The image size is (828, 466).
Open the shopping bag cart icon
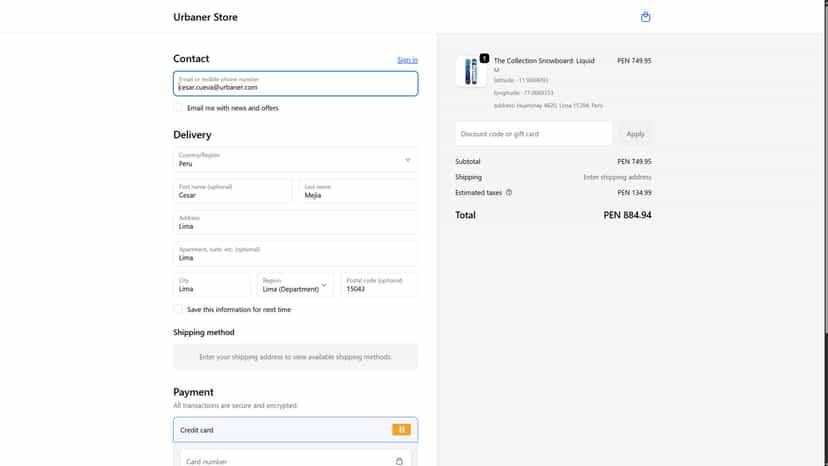pyautogui.click(x=645, y=17)
